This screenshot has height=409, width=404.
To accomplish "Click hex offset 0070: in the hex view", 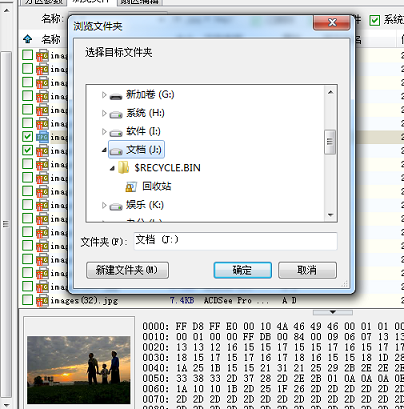I will [x=156, y=399].
